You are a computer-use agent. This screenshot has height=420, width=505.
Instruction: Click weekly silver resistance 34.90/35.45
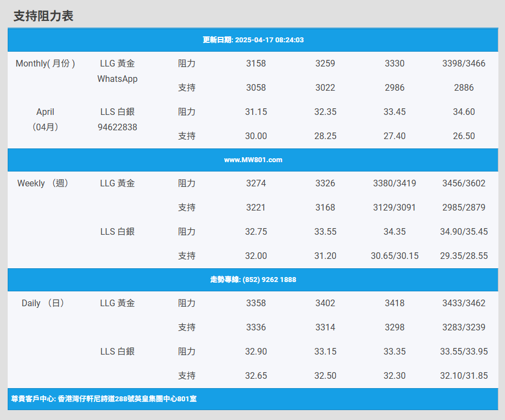pos(464,231)
